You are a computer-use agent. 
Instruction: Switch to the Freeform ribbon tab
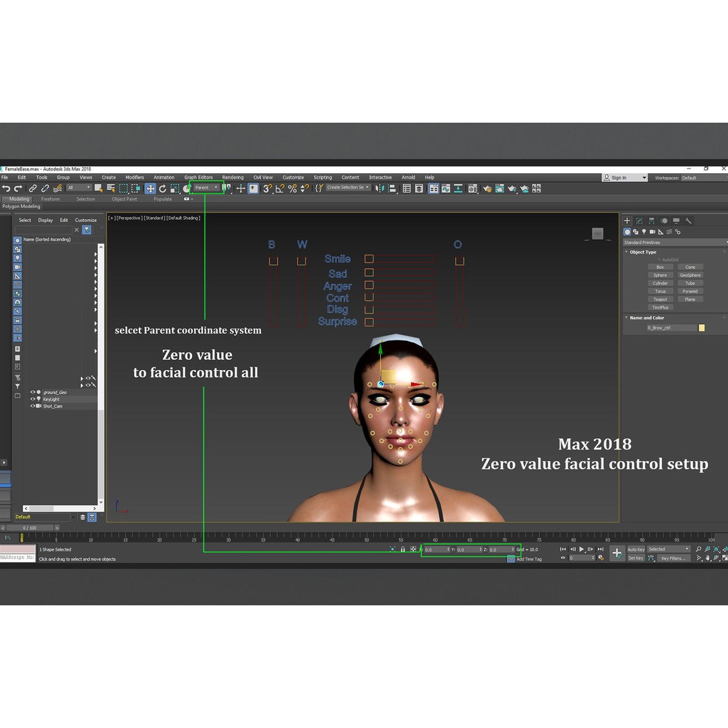(x=51, y=199)
